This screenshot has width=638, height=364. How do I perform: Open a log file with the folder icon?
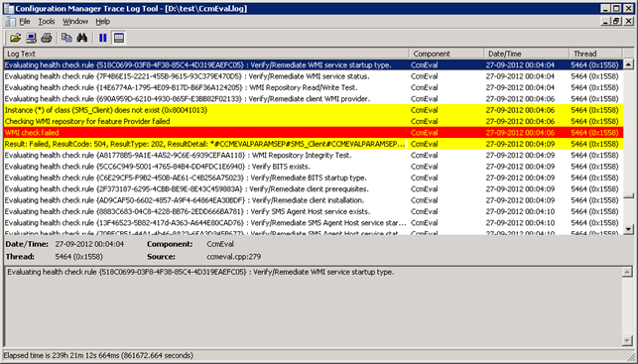pyautogui.click(x=16, y=38)
